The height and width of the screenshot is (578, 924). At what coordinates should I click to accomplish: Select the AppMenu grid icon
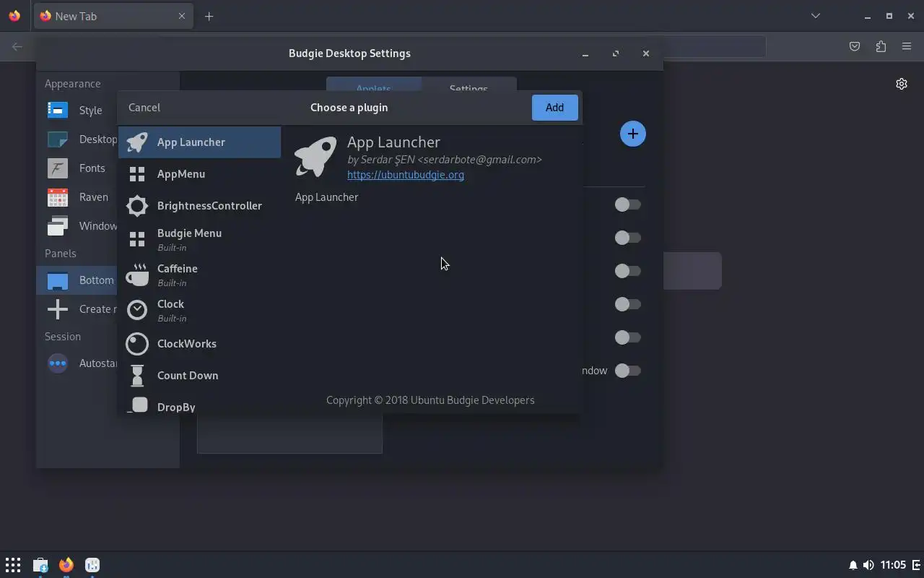(x=137, y=174)
